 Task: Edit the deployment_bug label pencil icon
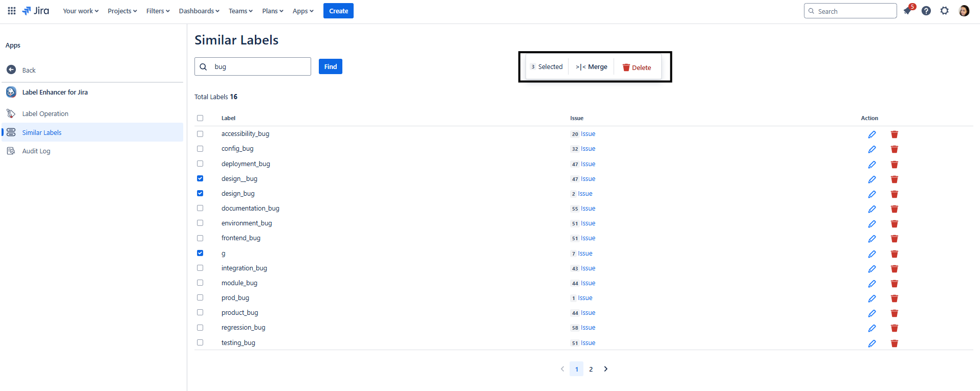872,165
